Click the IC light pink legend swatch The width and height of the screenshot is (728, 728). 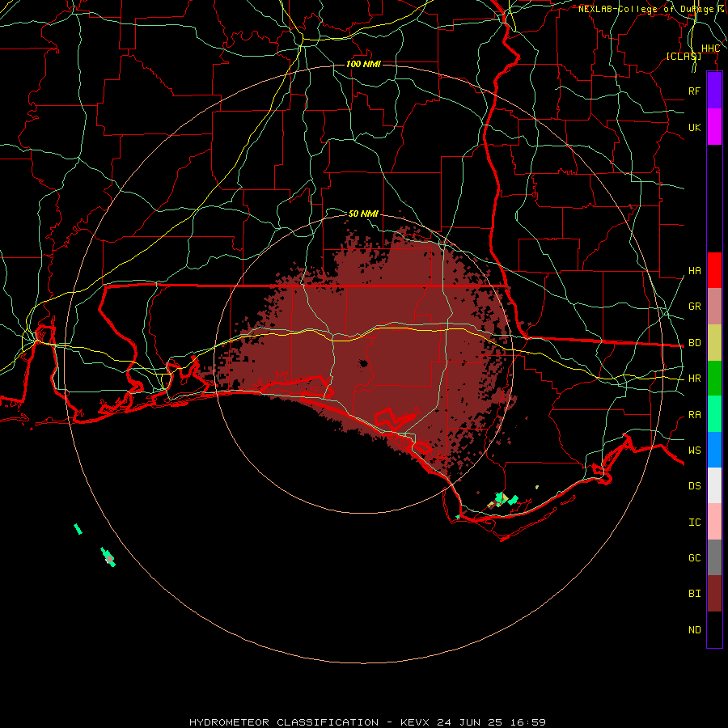click(x=714, y=522)
